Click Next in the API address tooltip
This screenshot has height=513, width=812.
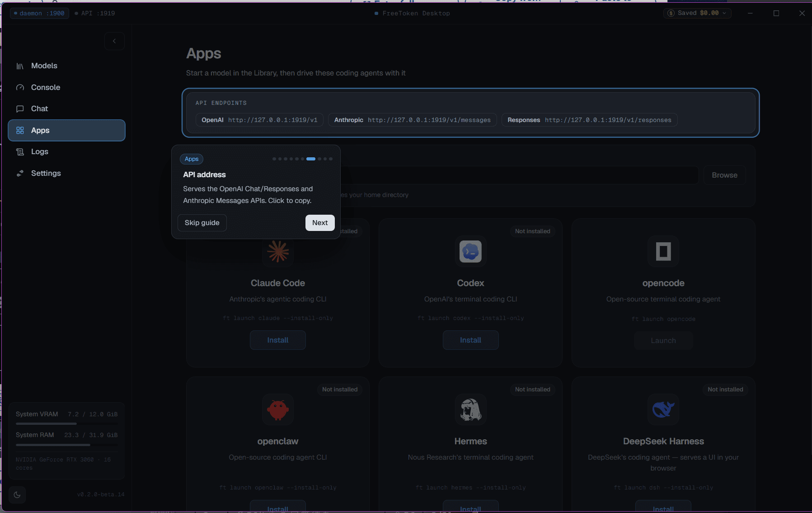(320, 223)
